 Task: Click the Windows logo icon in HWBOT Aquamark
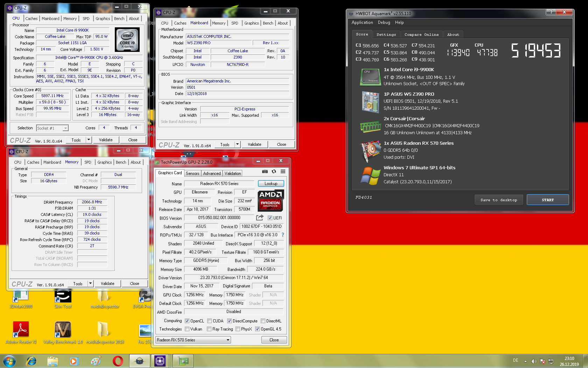pos(370,176)
